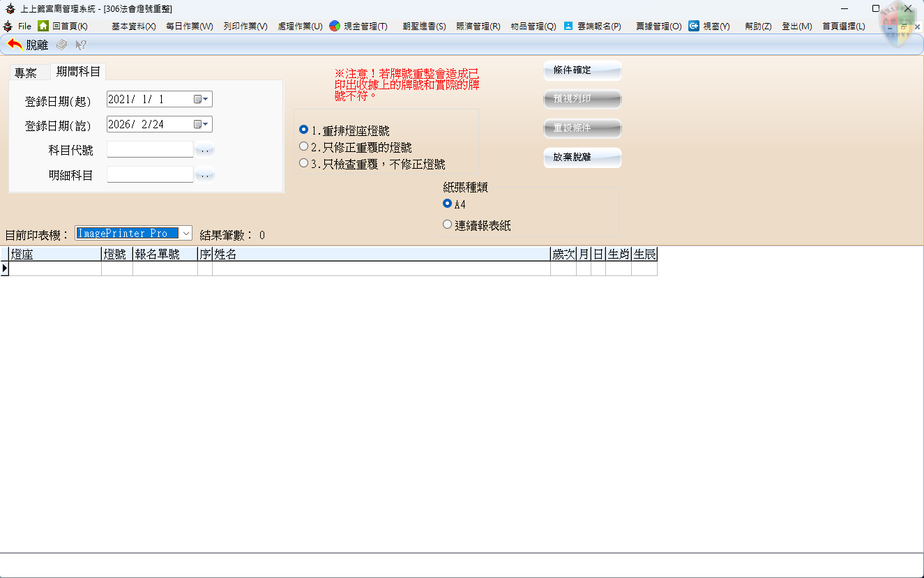Switch to the 專案 tab
Image resolution: width=924 pixels, height=578 pixels.
click(x=26, y=72)
